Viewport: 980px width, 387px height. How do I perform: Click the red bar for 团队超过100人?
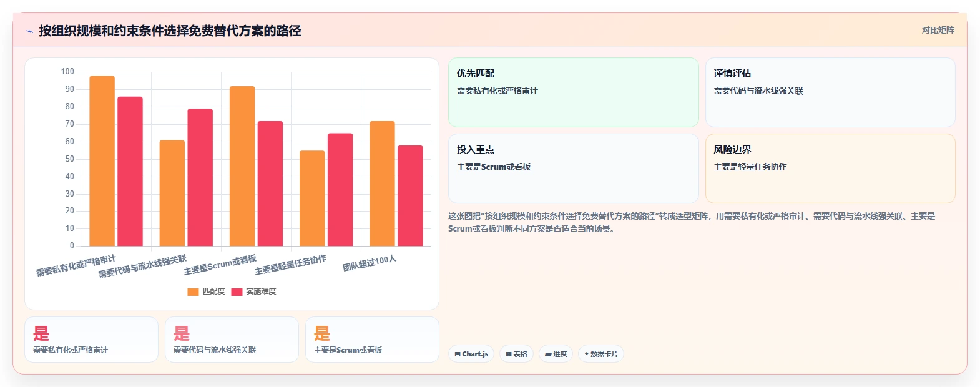coord(410,195)
